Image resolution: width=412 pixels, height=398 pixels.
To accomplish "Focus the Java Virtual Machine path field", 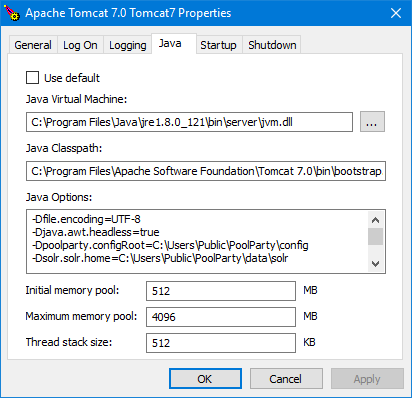I will pos(189,122).
